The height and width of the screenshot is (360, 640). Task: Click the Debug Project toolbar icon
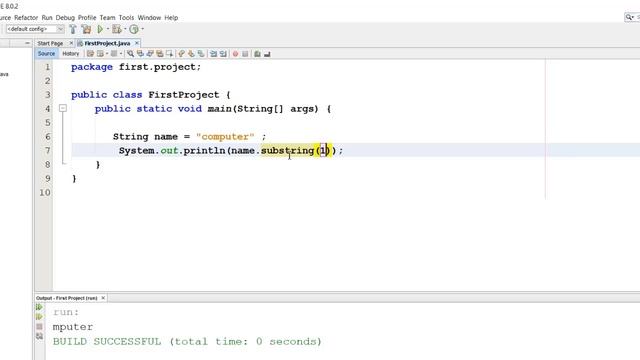(117, 29)
